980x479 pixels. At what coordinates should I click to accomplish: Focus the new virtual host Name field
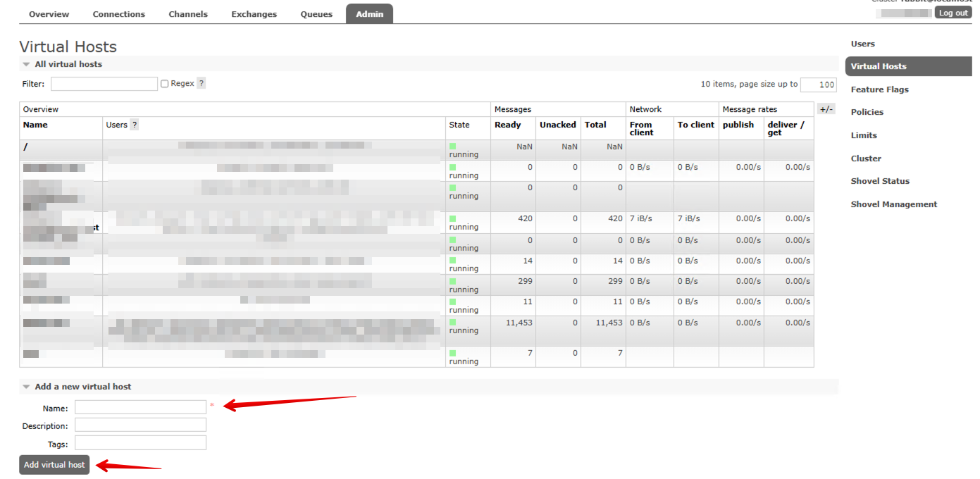click(140, 407)
